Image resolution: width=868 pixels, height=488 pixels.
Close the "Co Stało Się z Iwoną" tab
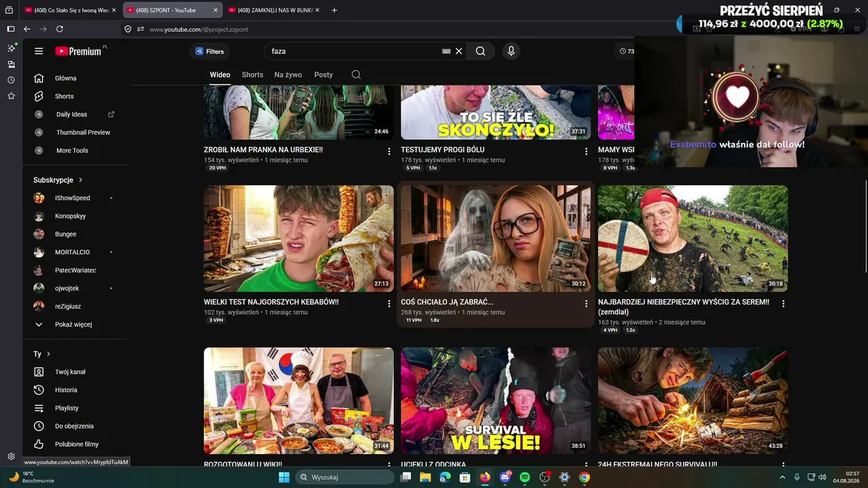click(x=114, y=10)
